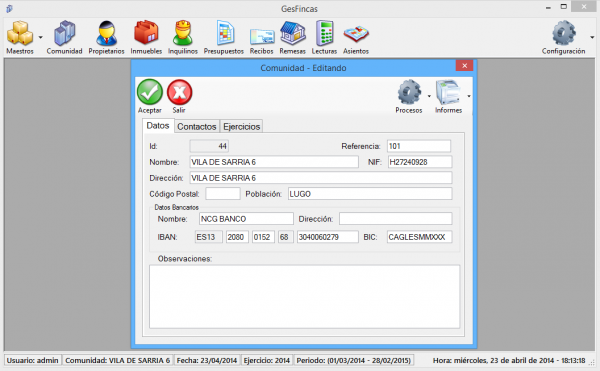Click the Id field showing 44
The image size is (600, 371).
pyautogui.click(x=209, y=146)
